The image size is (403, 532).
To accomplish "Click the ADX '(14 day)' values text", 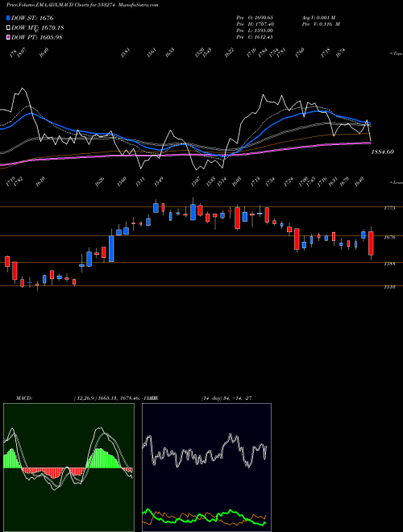I will pos(226,398).
